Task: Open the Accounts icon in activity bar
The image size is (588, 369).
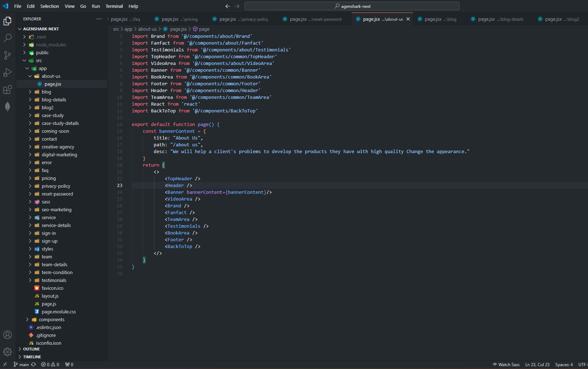Action: (7, 335)
